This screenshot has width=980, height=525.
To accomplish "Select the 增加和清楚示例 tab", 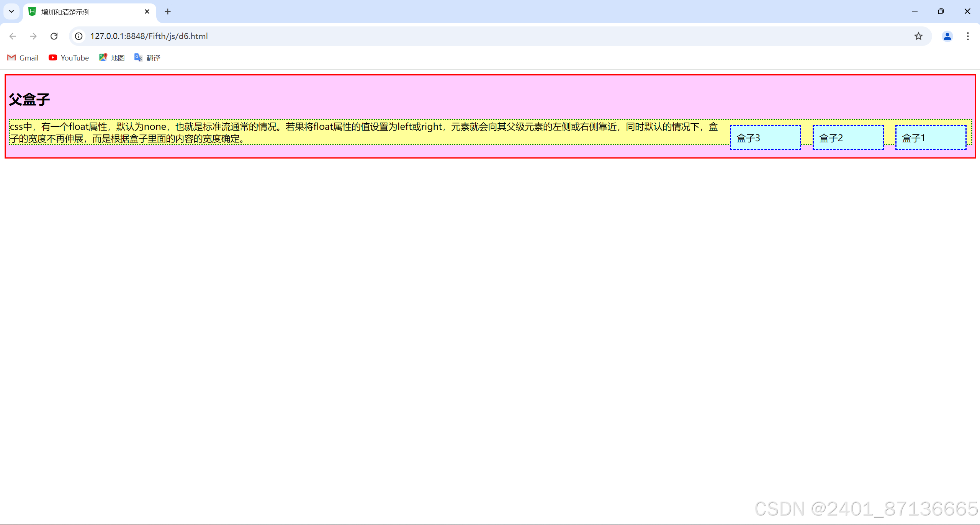I will pos(84,12).
